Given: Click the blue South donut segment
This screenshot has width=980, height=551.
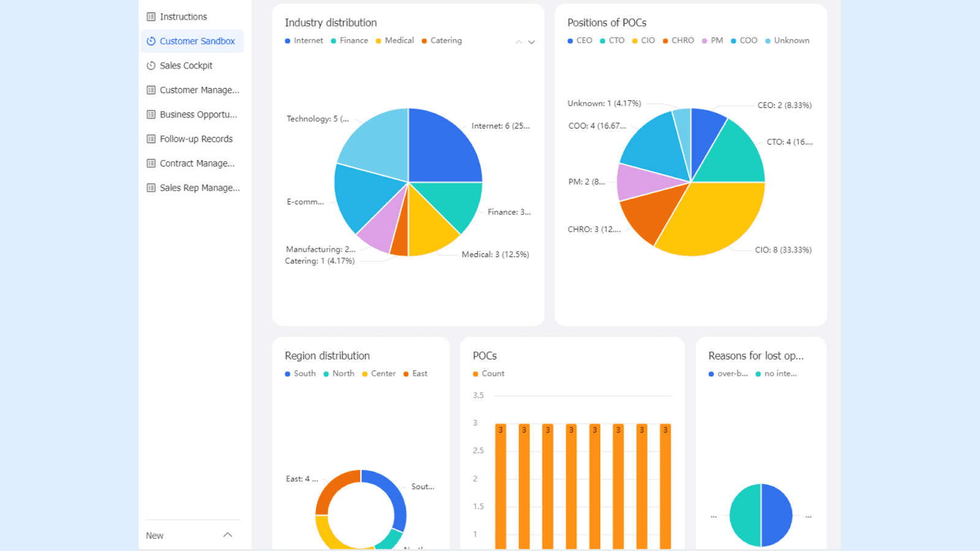Looking at the screenshot, I should click(395, 493).
